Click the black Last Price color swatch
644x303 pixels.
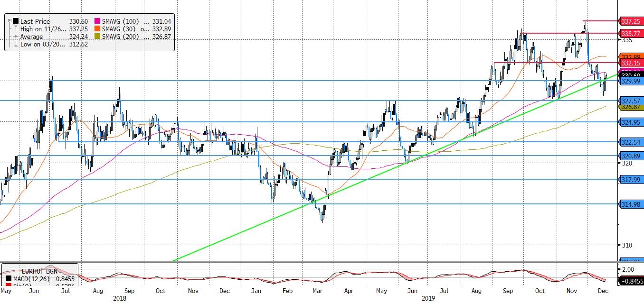pos(15,21)
